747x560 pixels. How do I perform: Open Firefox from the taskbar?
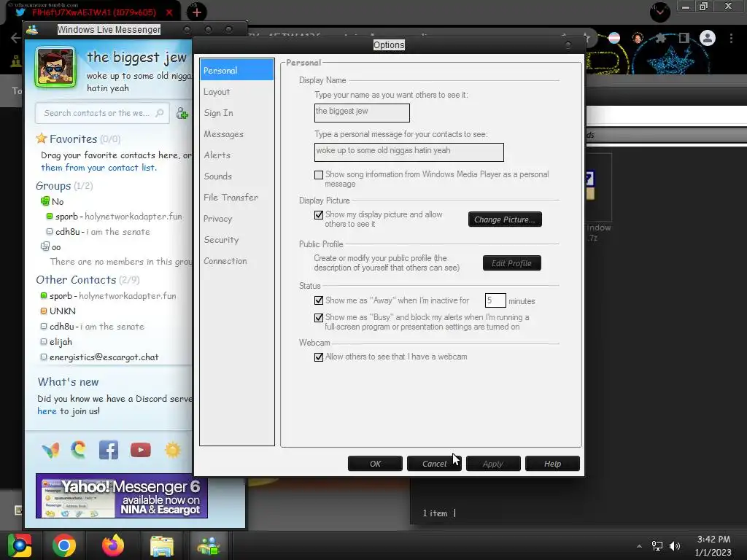coord(113,545)
